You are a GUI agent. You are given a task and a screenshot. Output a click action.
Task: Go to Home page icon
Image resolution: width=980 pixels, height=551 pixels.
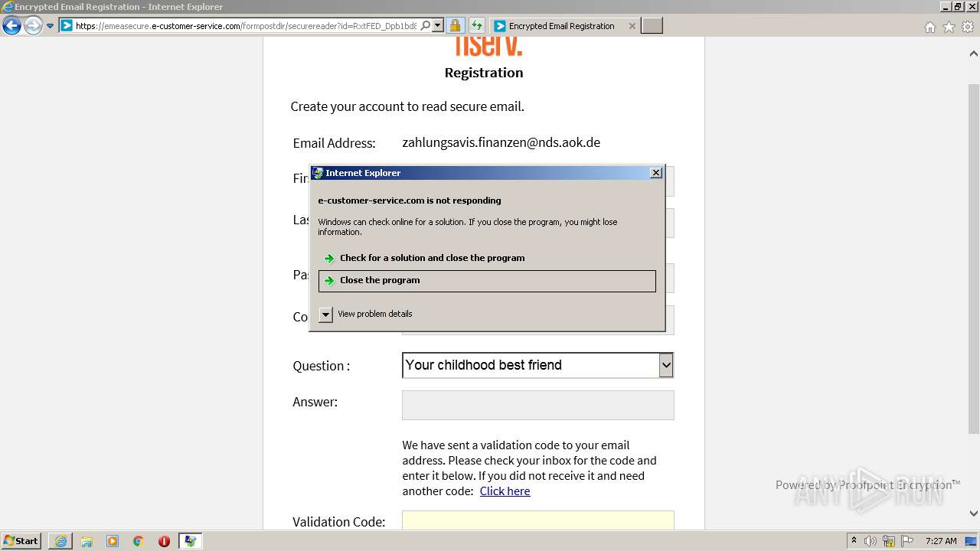tap(930, 27)
